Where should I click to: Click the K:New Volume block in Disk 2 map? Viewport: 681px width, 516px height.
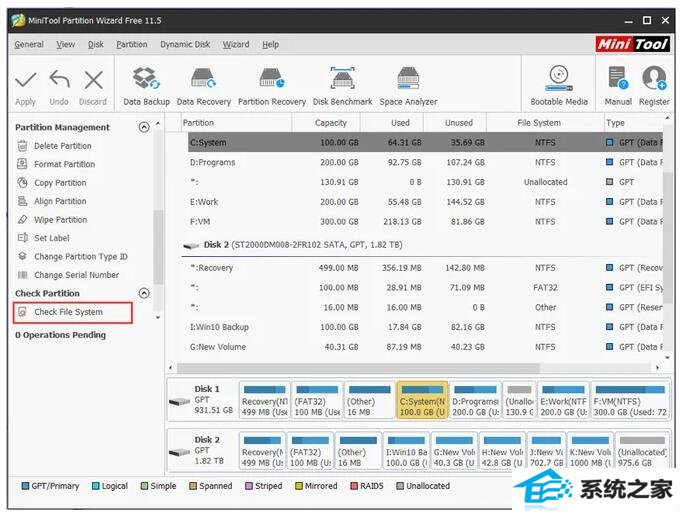coord(590,451)
